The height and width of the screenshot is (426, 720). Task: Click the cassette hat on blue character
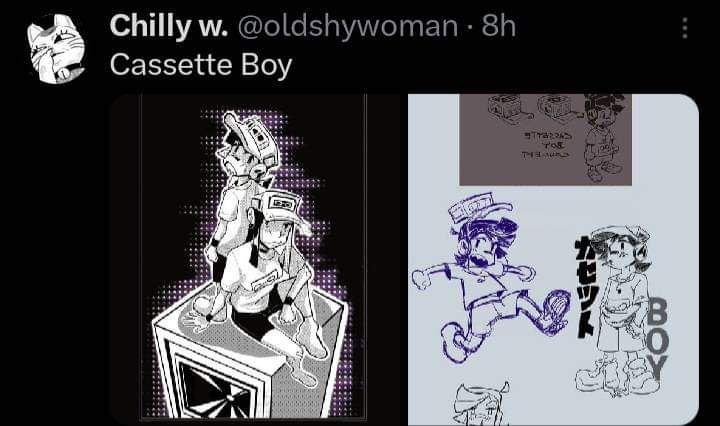coord(478,207)
